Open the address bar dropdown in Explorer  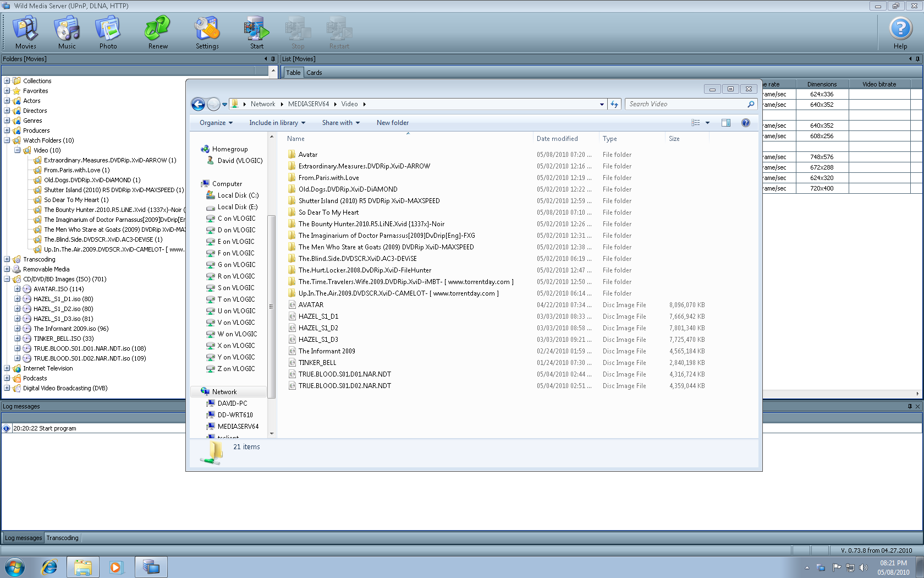pos(601,103)
